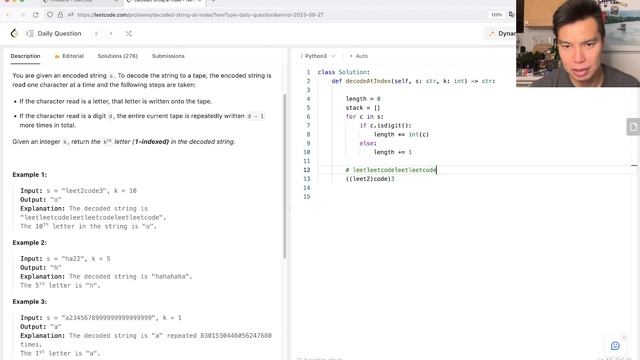Switch to the Editorial tab
This screenshot has width=640, height=360.
(x=69, y=56)
